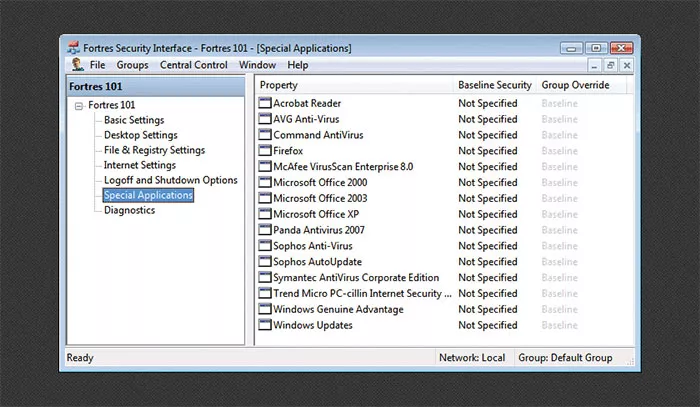
Task: Select Symantec AntiVirus Corporate Edition text
Action: pos(356,278)
